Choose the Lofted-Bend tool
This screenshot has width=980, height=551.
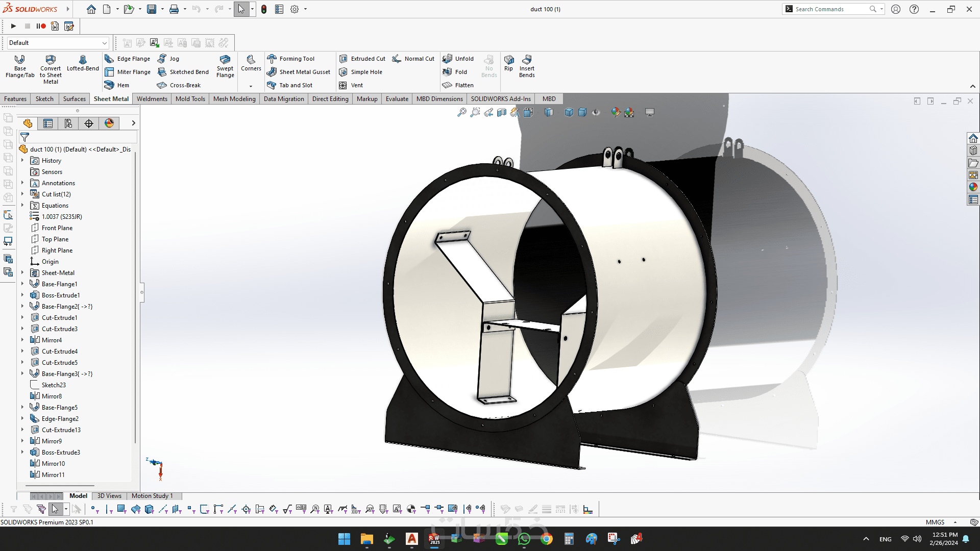point(83,63)
